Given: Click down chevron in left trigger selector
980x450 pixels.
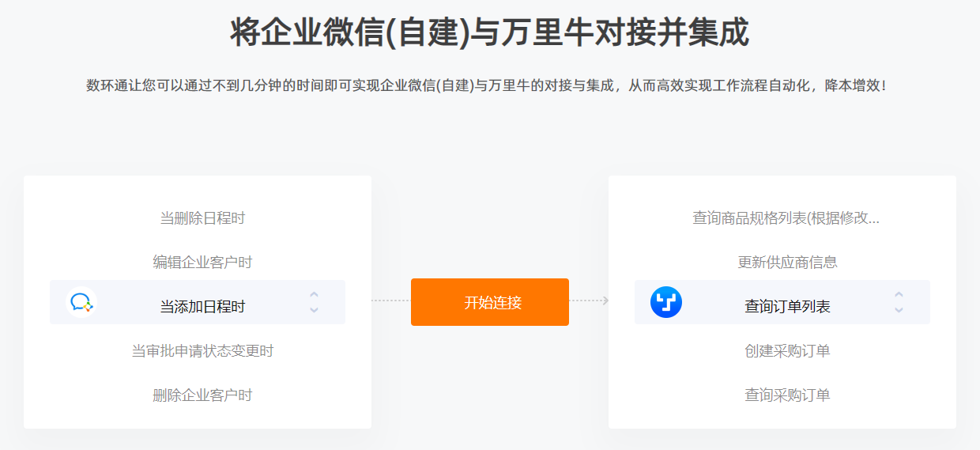Looking at the screenshot, I should point(314,309).
